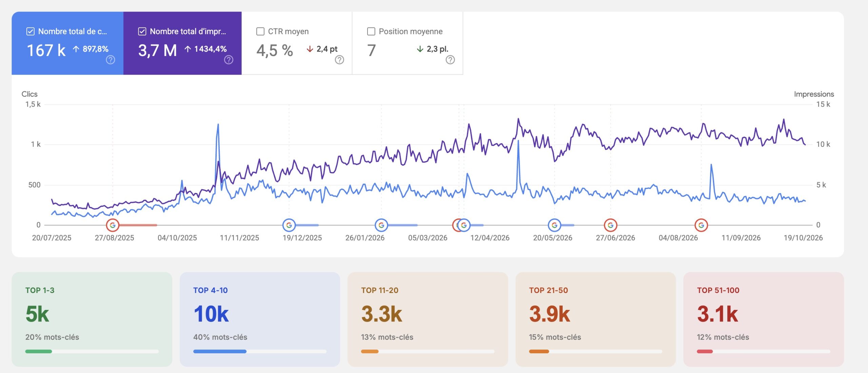Open the TOP 11-20 keywords card
The height and width of the screenshot is (373, 868).
(428, 319)
